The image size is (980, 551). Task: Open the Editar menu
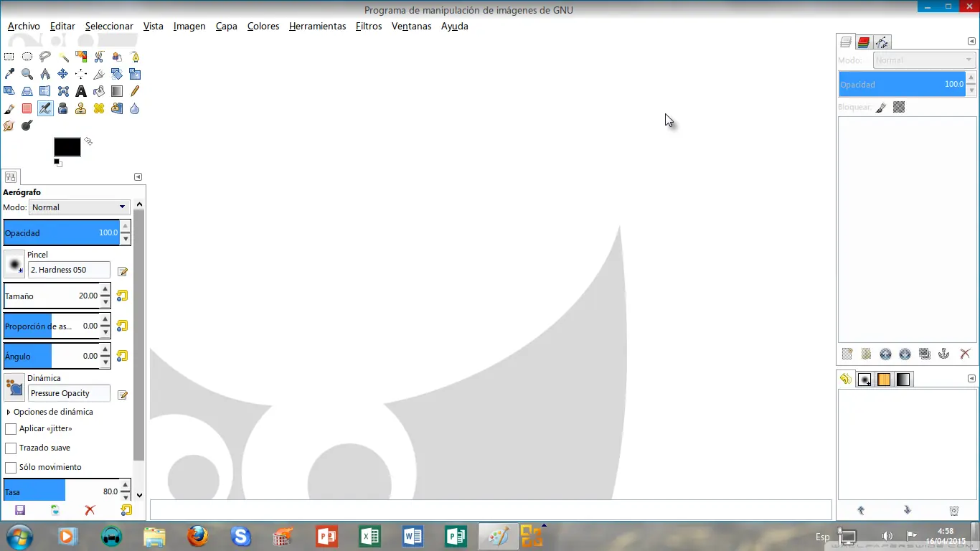(x=62, y=26)
